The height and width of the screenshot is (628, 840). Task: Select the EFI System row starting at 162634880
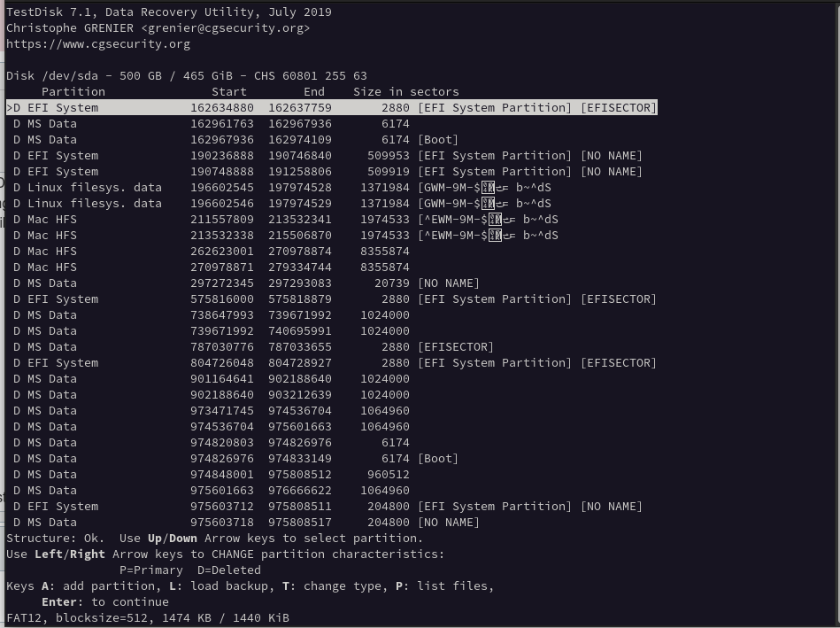(x=332, y=108)
